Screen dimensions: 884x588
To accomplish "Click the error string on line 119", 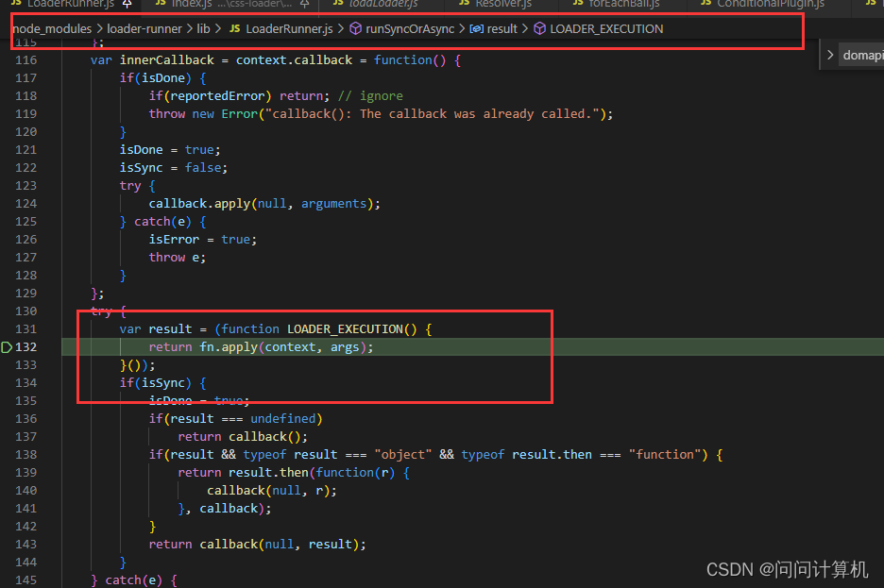I will click(x=433, y=114).
